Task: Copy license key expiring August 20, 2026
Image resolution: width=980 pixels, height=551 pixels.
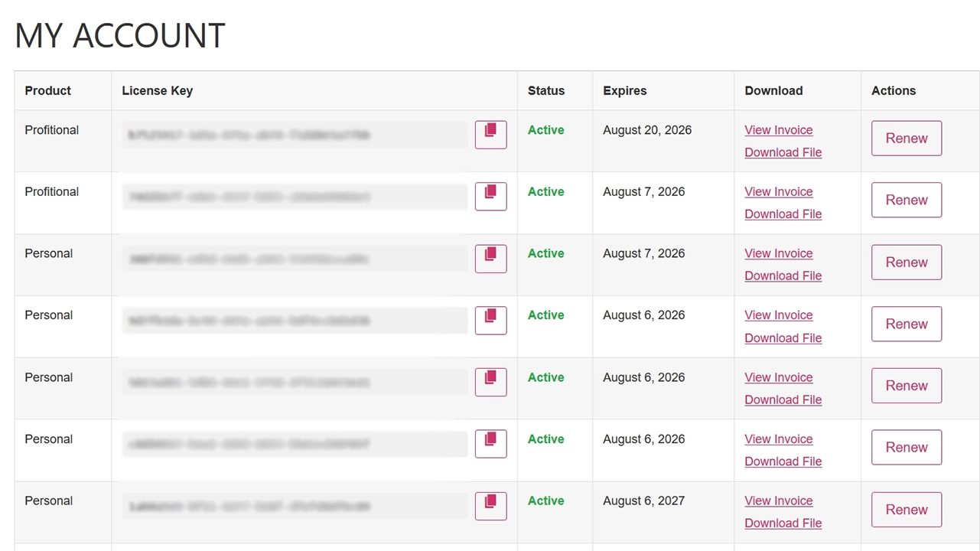Action: [x=490, y=135]
